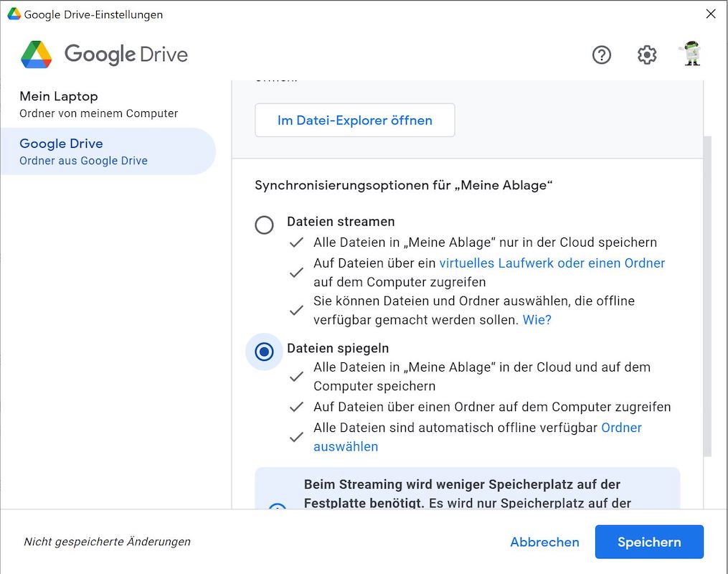
Task: Open the Ordner auswählen link
Action: click(x=478, y=437)
